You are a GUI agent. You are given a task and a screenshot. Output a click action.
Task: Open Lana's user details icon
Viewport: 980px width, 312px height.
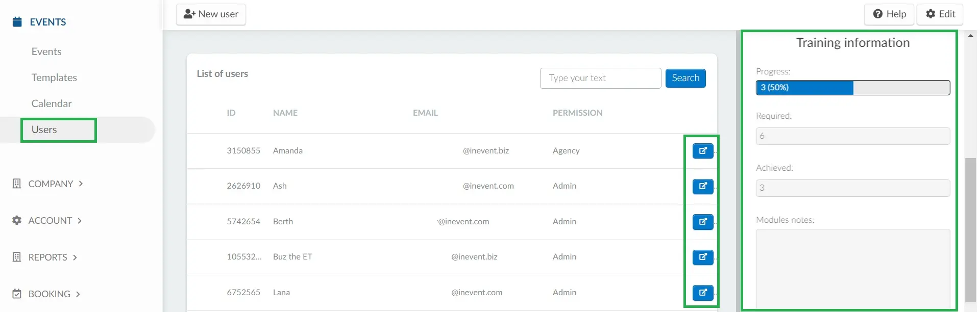point(702,293)
